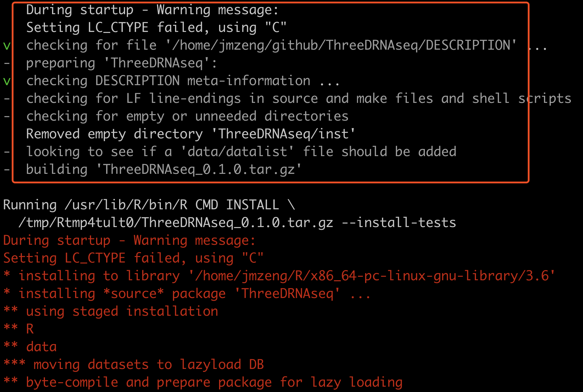This screenshot has width=583, height=392.
Task: Click the path '/home/jmzeng/github/ThreeDRNAseq/DESCRIPTION'
Action: pyautogui.click(x=341, y=45)
